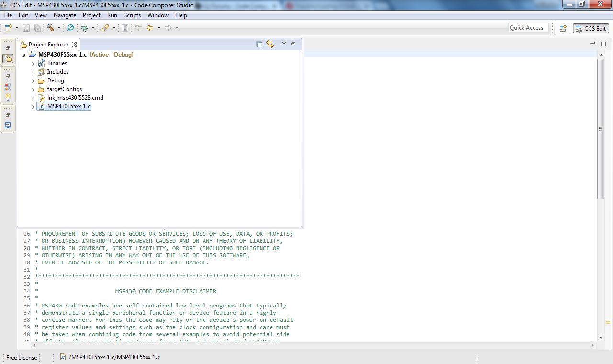Build project with the hammer icon
This screenshot has width=613, height=364.
point(50,28)
